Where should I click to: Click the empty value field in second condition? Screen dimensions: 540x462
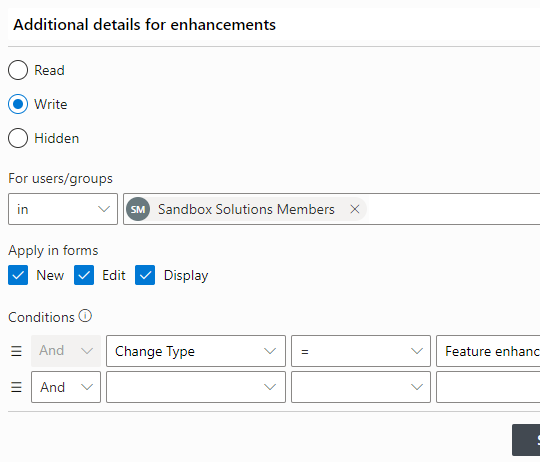[488, 387]
